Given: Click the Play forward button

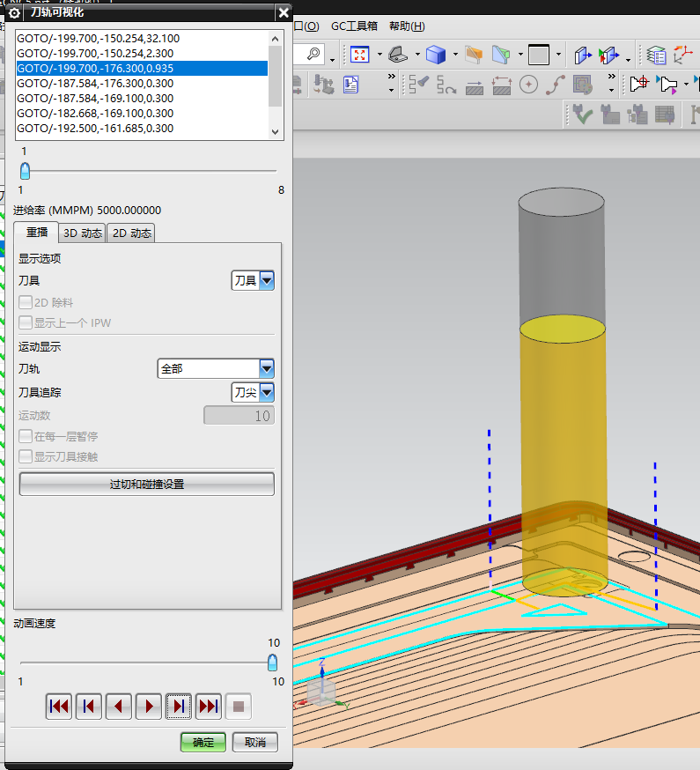Looking at the screenshot, I should coord(149,706).
